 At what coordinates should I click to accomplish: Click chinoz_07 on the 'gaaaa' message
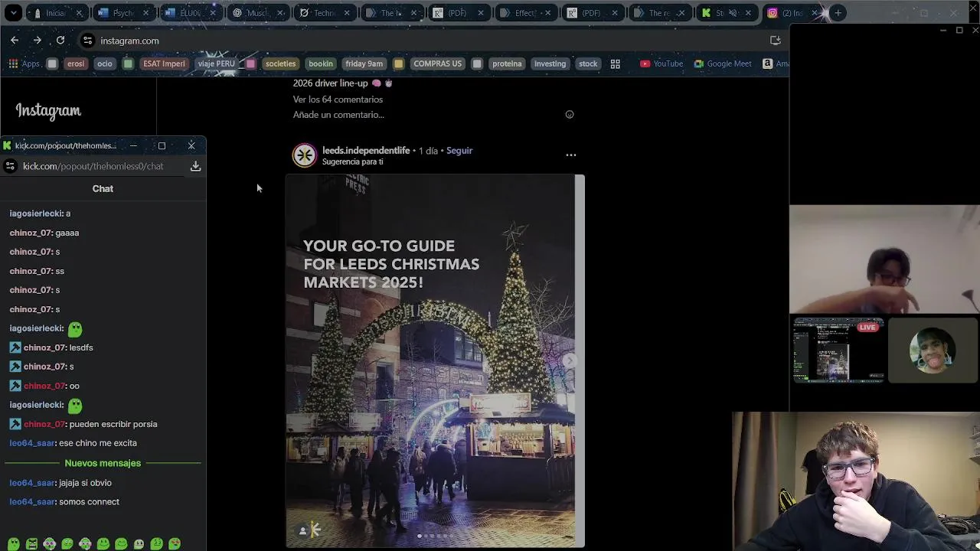pos(31,233)
